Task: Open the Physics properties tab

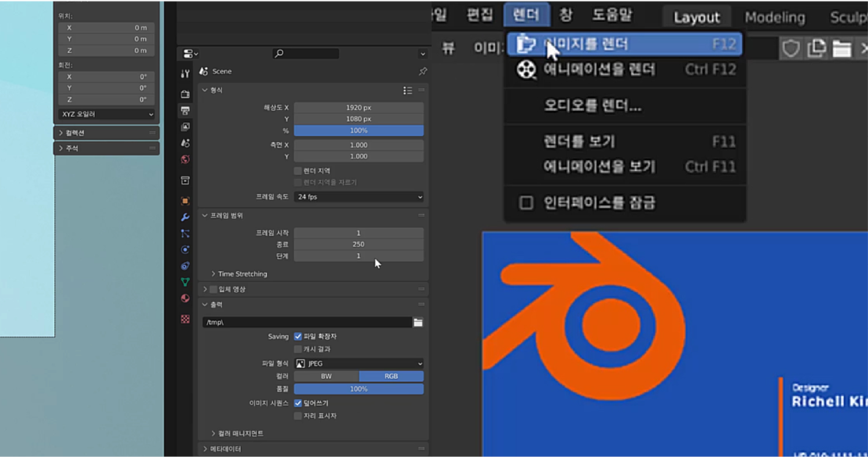Action: click(185, 249)
